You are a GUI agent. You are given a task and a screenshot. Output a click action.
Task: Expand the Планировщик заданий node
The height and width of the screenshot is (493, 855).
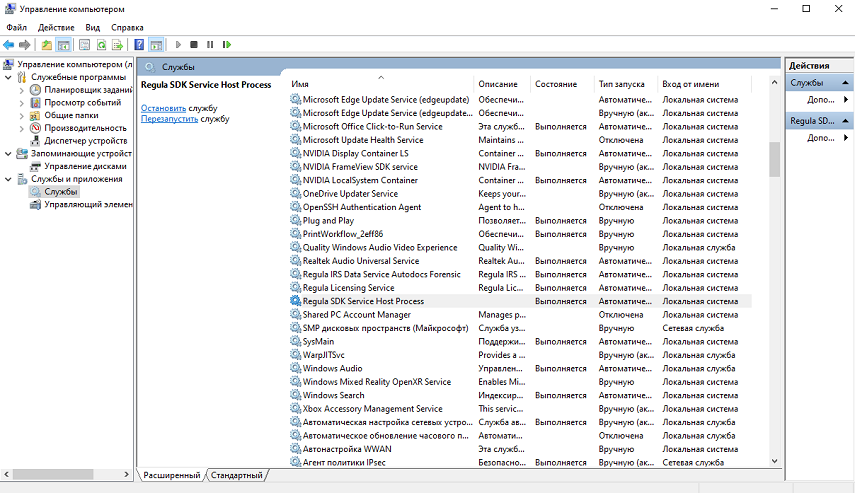pos(21,90)
